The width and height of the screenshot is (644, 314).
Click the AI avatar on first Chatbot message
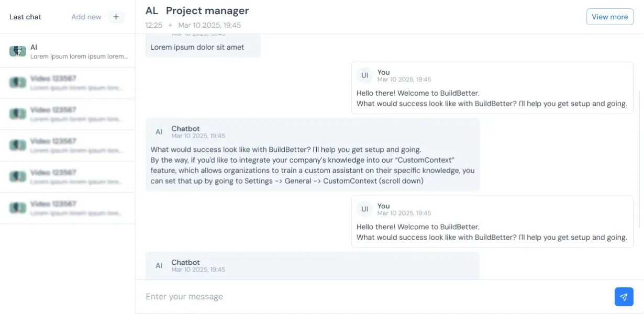click(x=159, y=132)
